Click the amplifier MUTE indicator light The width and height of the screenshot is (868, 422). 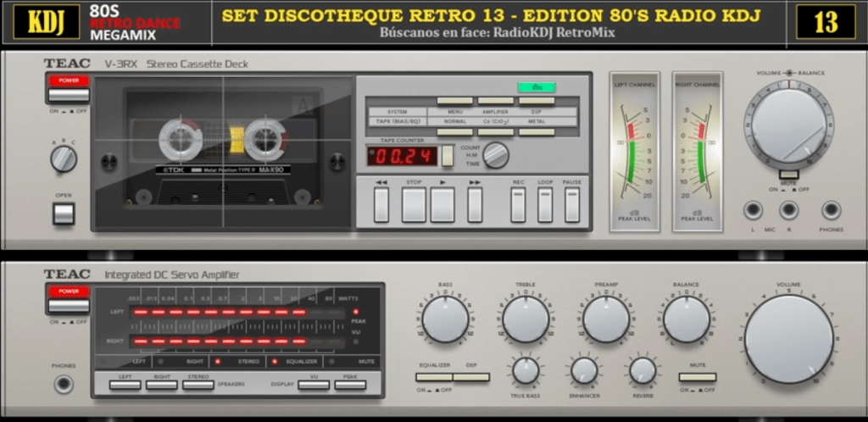coord(331,362)
